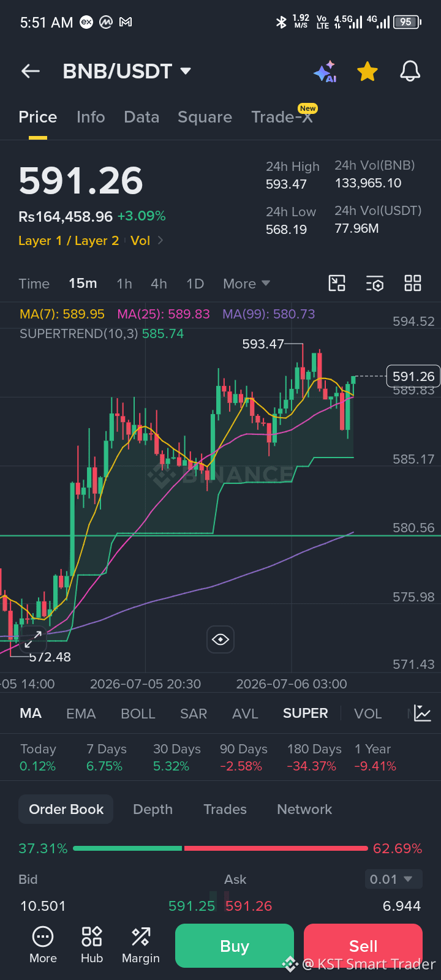Toggle the AVL indicator

click(245, 714)
